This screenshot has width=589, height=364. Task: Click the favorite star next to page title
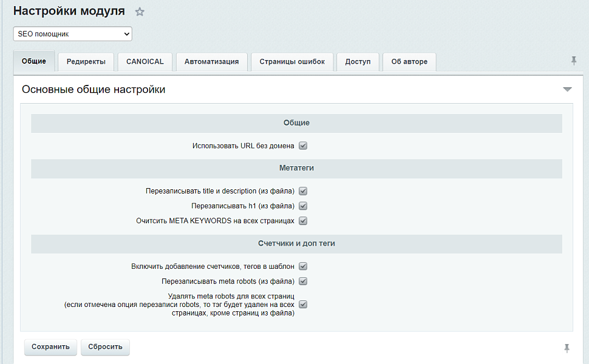[x=140, y=11]
